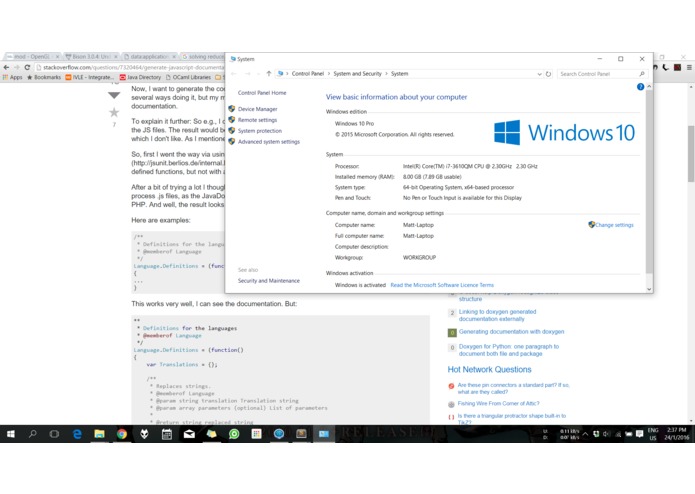The width and height of the screenshot is (695, 494).
Task: Favorite the question with the star icon
Action: [114, 112]
